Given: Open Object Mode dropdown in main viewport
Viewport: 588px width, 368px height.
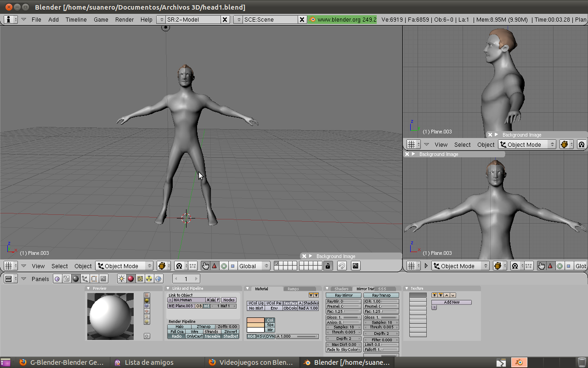Looking at the screenshot, I should click(124, 266).
